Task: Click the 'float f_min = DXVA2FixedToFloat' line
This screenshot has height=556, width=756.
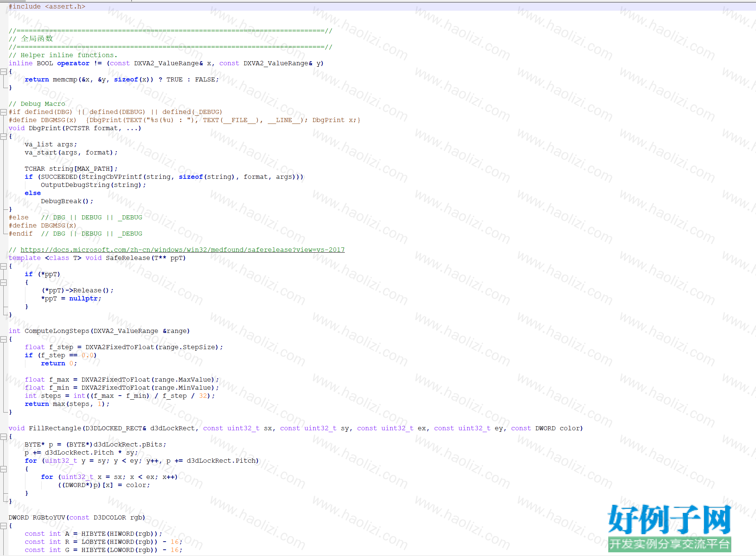Action: coord(122,388)
